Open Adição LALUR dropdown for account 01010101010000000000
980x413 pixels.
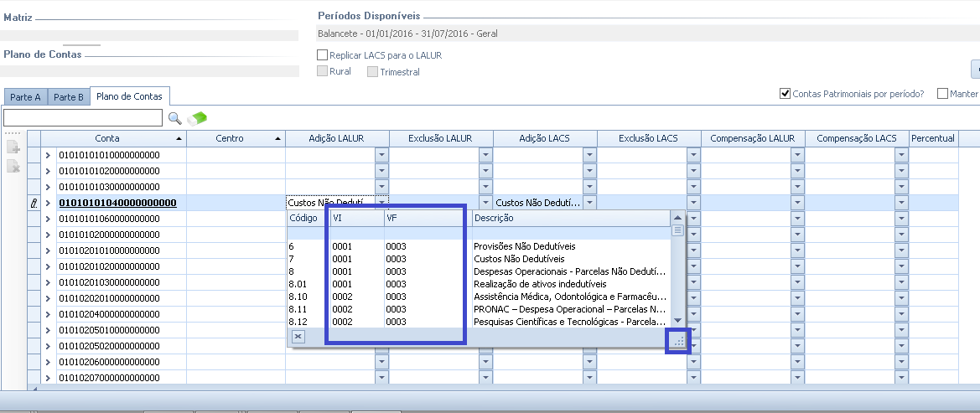[x=381, y=155]
